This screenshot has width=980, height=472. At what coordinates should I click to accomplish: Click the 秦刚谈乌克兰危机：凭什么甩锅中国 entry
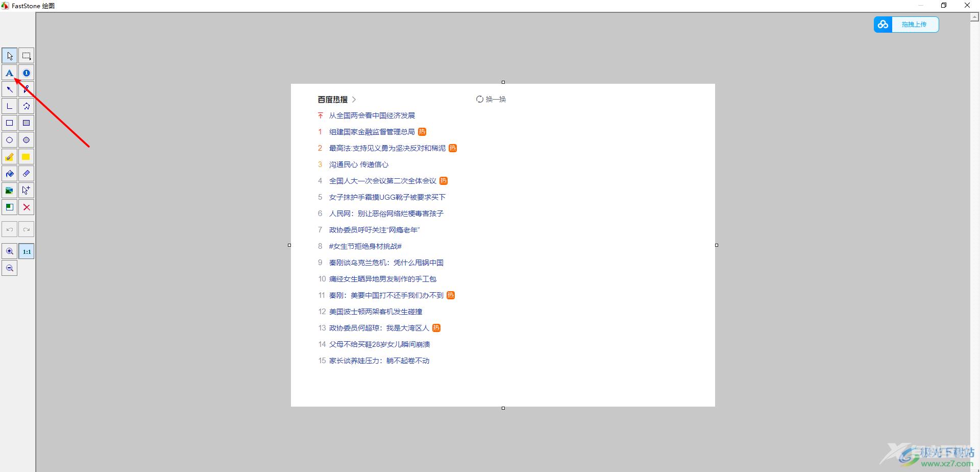click(386, 263)
